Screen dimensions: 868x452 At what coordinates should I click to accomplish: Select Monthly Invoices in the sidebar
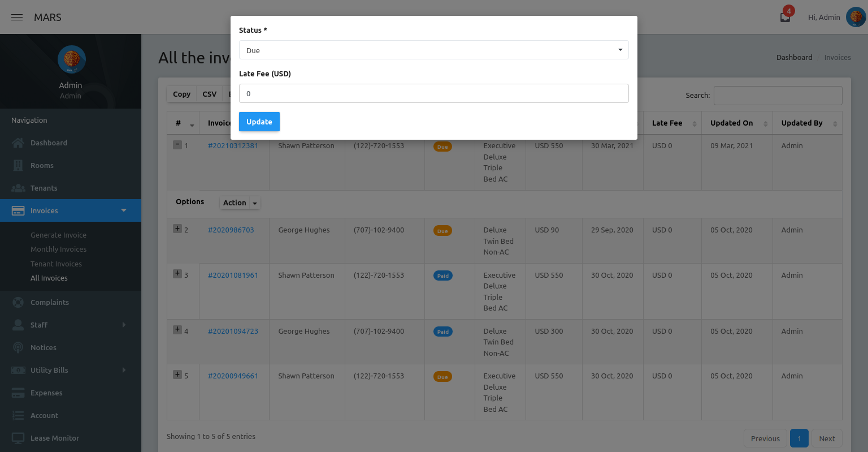click(58, 249)
